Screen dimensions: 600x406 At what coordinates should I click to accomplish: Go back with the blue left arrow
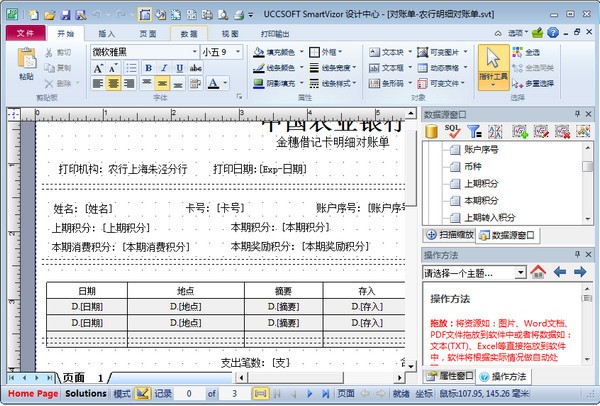[559, 272]
